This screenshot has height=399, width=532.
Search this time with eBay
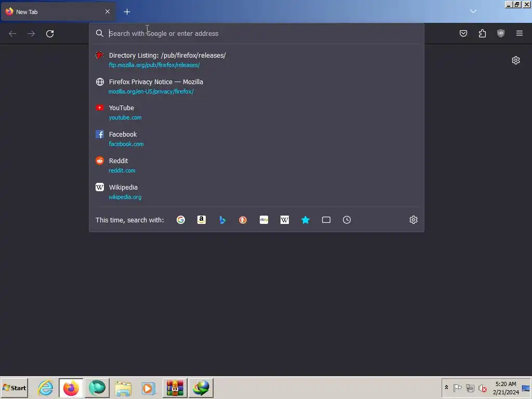point(264,220)
